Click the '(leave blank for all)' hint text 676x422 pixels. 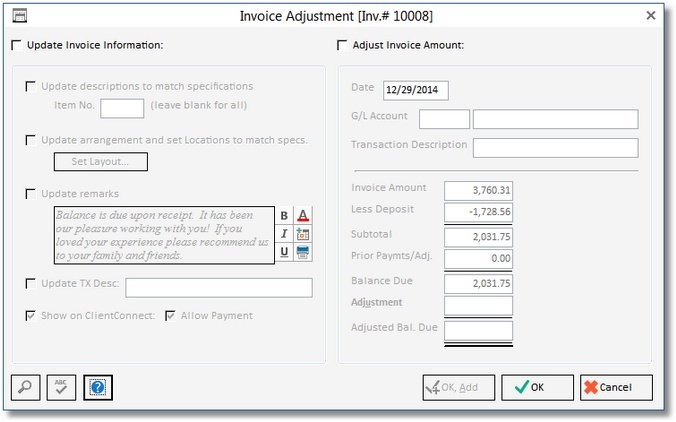[x=199, y=105]
